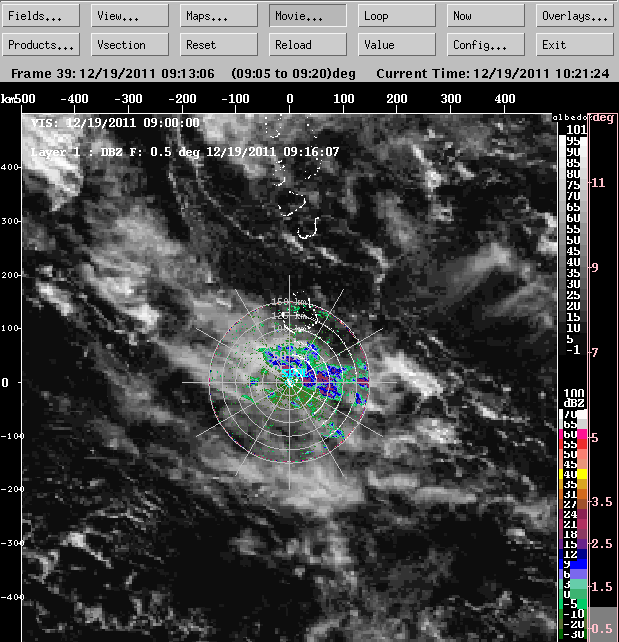The height and width of the screenshot is (642, 619).
Task: Reload the radar data
Action: 308,45
